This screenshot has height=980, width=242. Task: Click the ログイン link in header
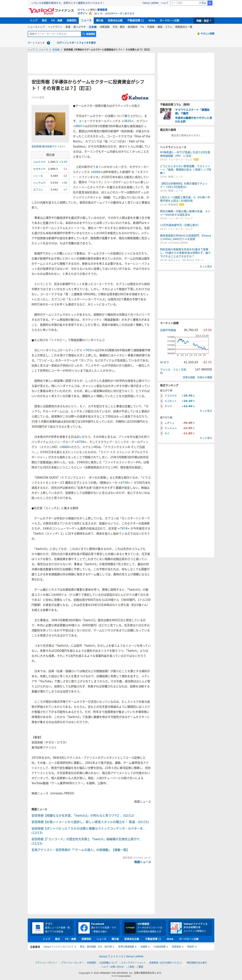(x=82, y=13)
